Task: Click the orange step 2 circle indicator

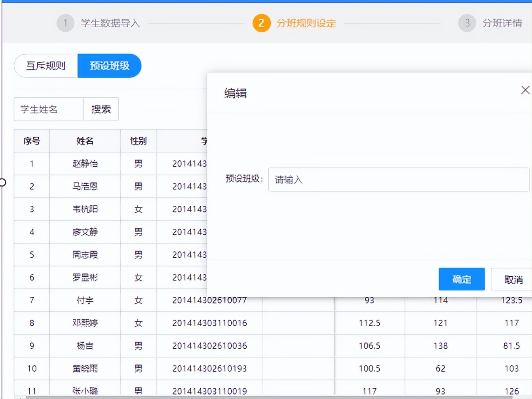Action: 261,23
